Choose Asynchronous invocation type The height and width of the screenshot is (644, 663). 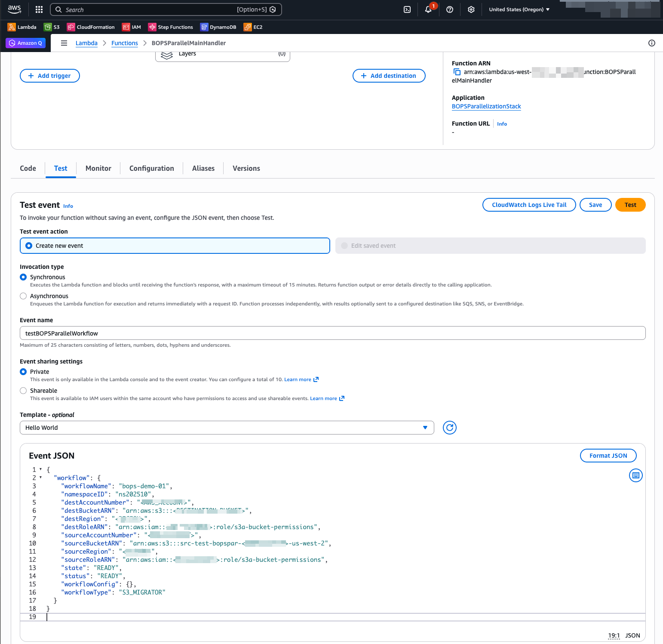pos(23,296)
